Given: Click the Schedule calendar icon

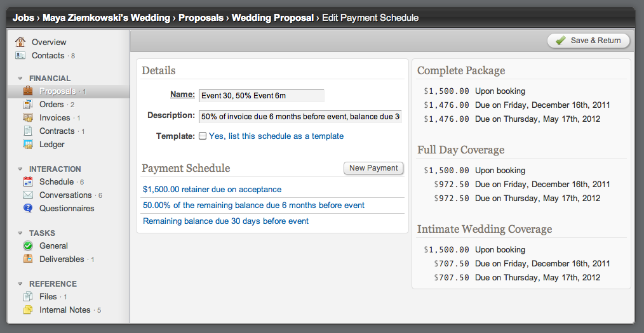Looking at the screenshot, I should (28, 181).
